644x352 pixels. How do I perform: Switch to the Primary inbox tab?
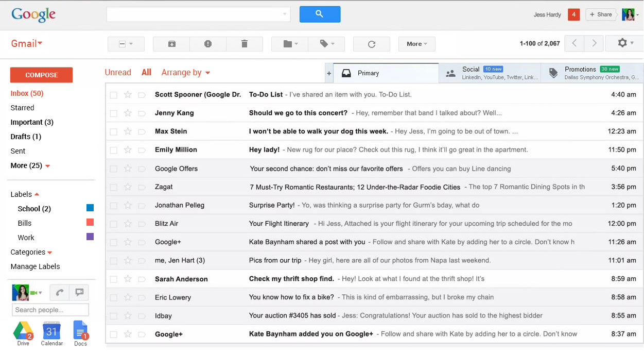pyautogui.click(x=386, y=73)
